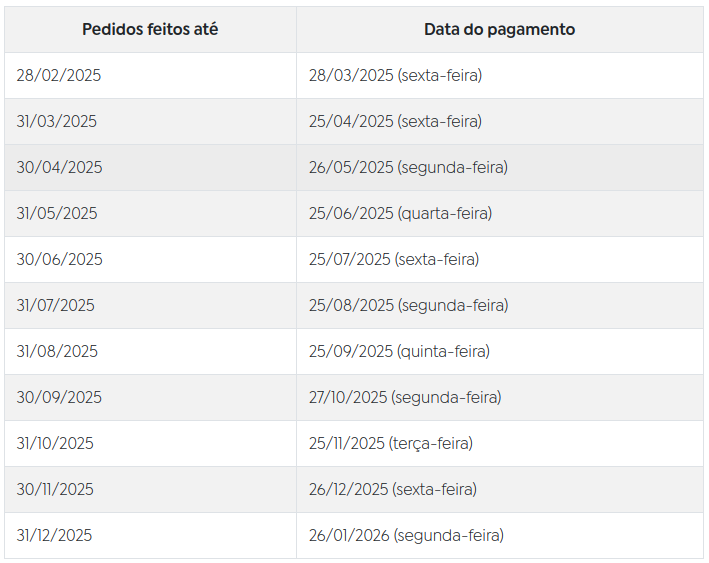Click payment date 25/04/2025 (sexta-feira)
Viewport: 709px width, 563px height.
[x=395, y=122]
